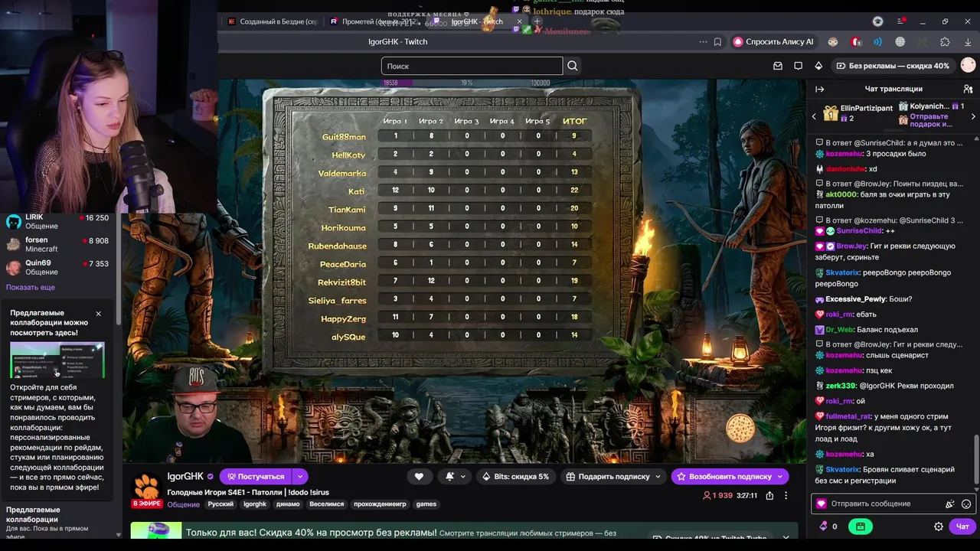This screenshot has width=980, height=551.
Task: Open forsen Minecraft channel in sidebar
Action: [x=58, y=244]
